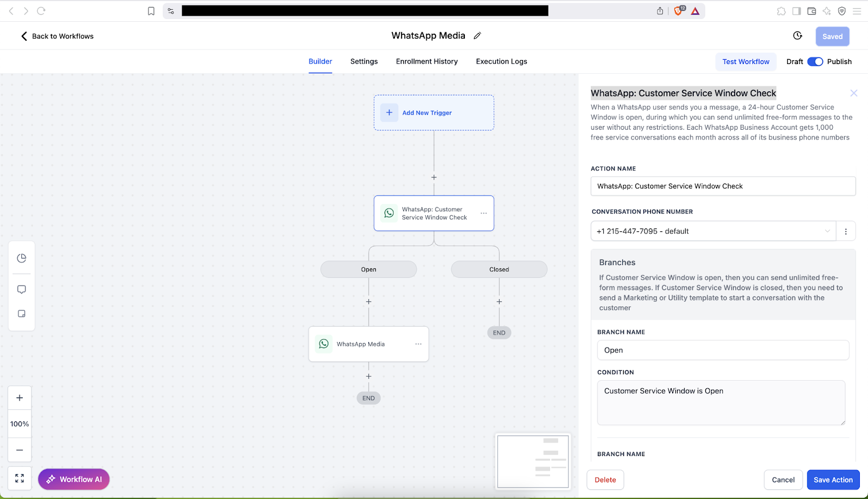
Task: Open the Enrollment History tab
Action: coord(427,62)
